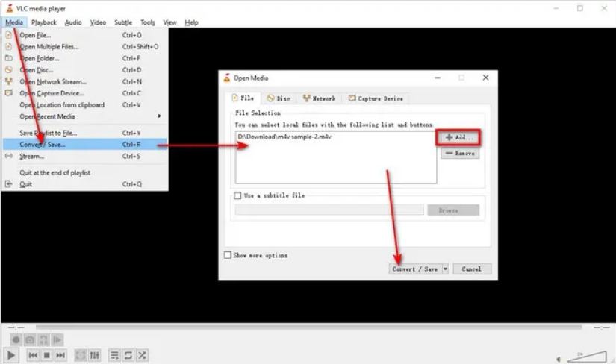Choose Open Location from clipboard

(x=85, y=105)
